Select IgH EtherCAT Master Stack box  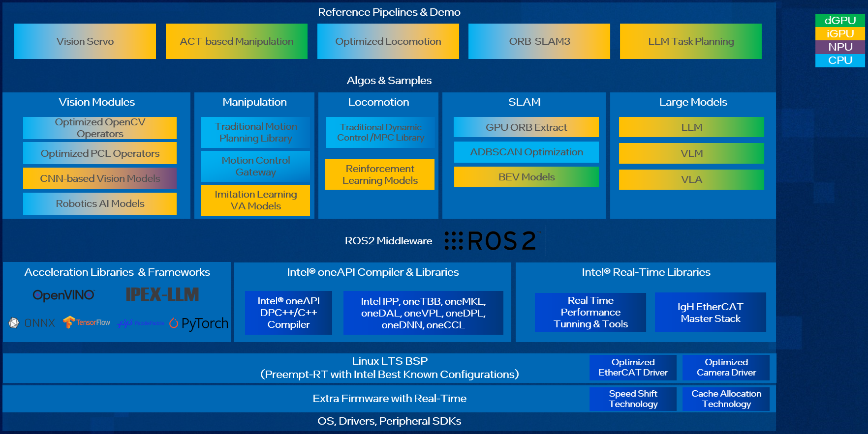[x=711, y=313]
